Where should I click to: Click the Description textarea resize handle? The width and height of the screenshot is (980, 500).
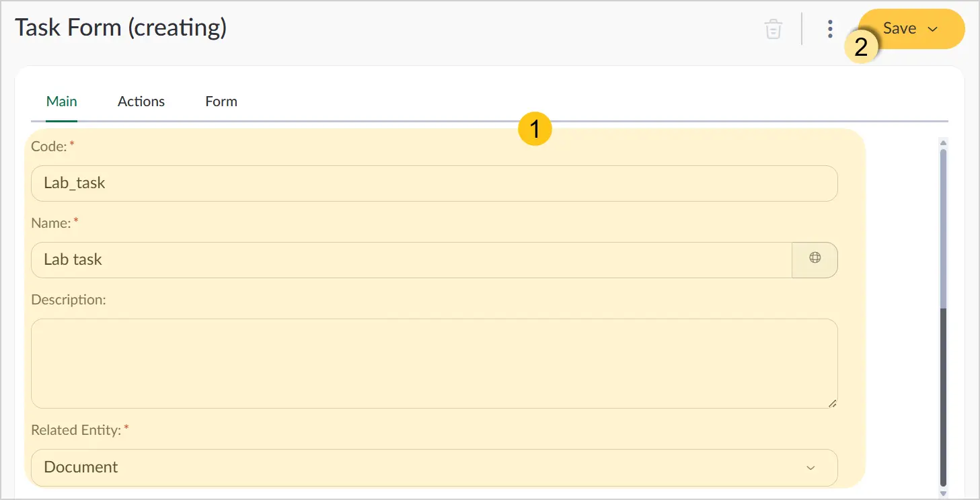coord(832,403)
